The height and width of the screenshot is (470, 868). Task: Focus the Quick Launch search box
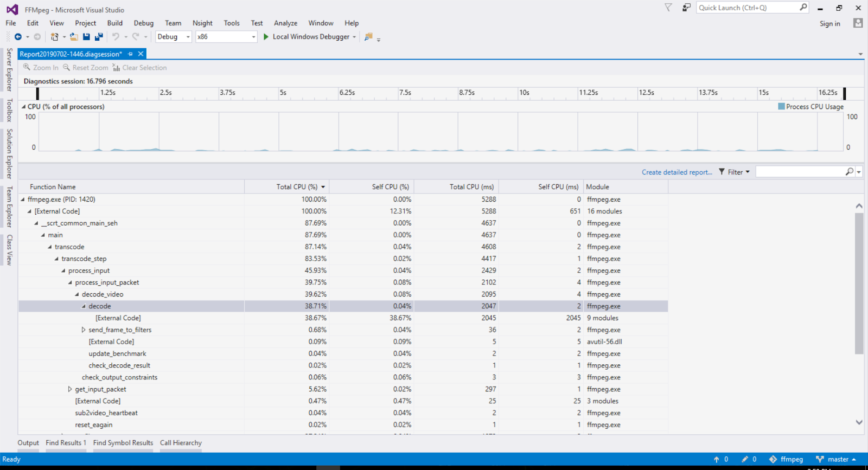click(748, 8)
